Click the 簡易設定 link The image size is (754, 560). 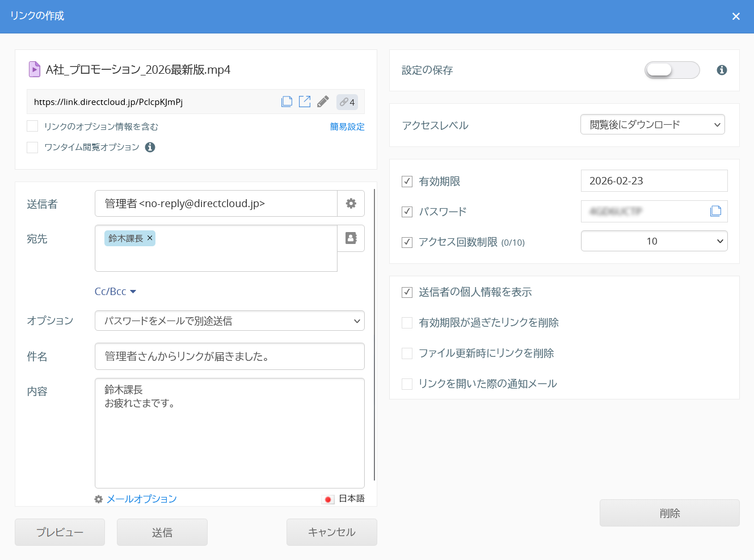tap(347, 127)
